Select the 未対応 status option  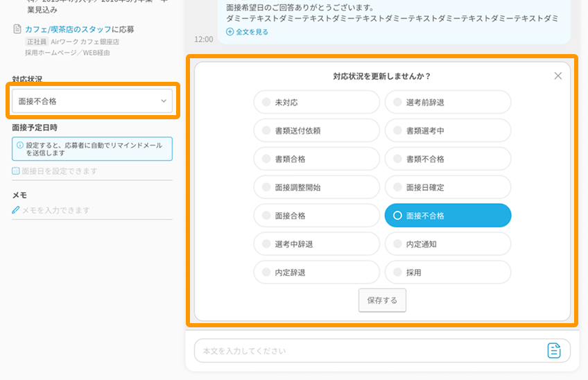click(316, 102)
